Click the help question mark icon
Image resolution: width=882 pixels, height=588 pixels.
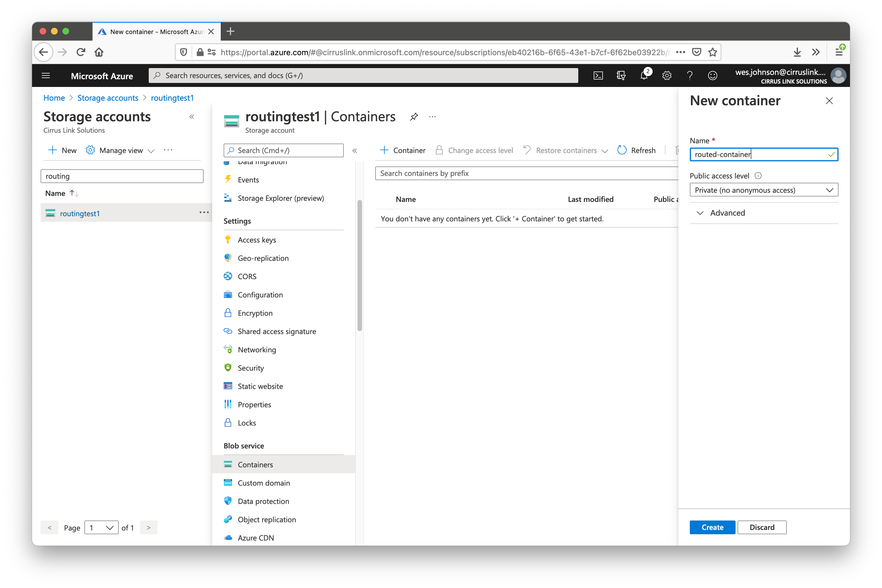(689, 76)
